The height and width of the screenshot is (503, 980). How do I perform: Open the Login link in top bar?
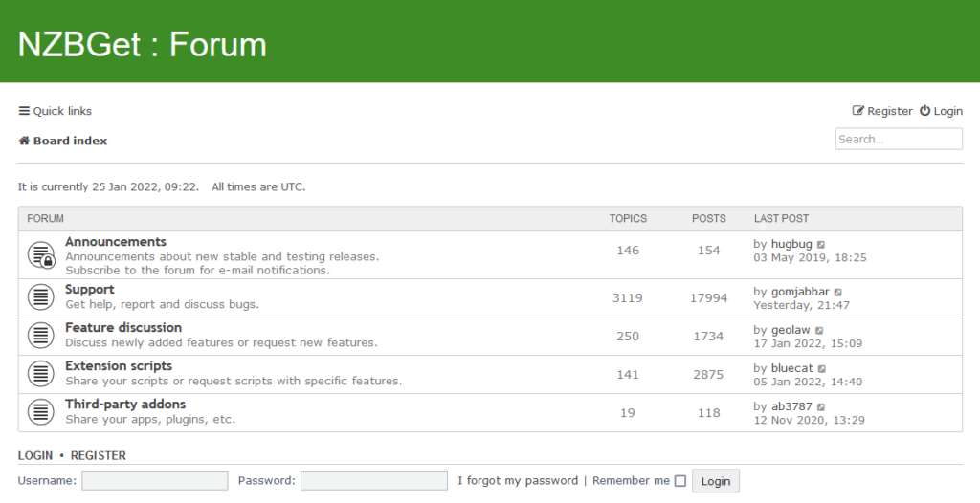coord(942,111)
